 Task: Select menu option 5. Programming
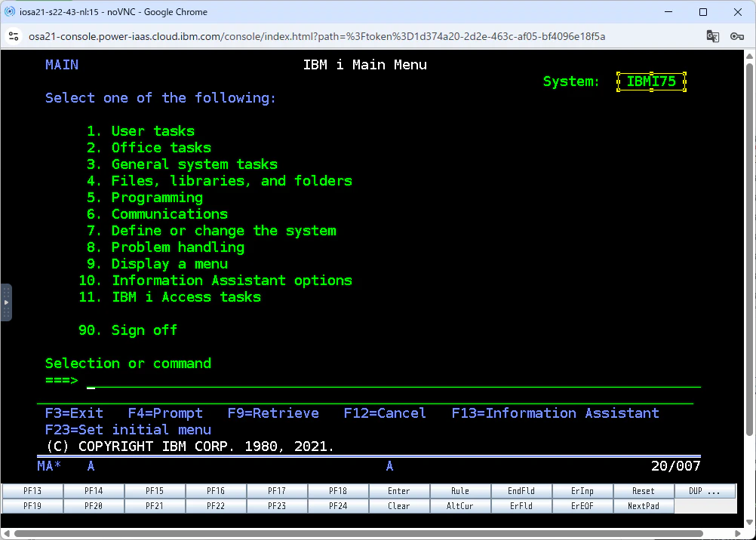click(145, 198)
